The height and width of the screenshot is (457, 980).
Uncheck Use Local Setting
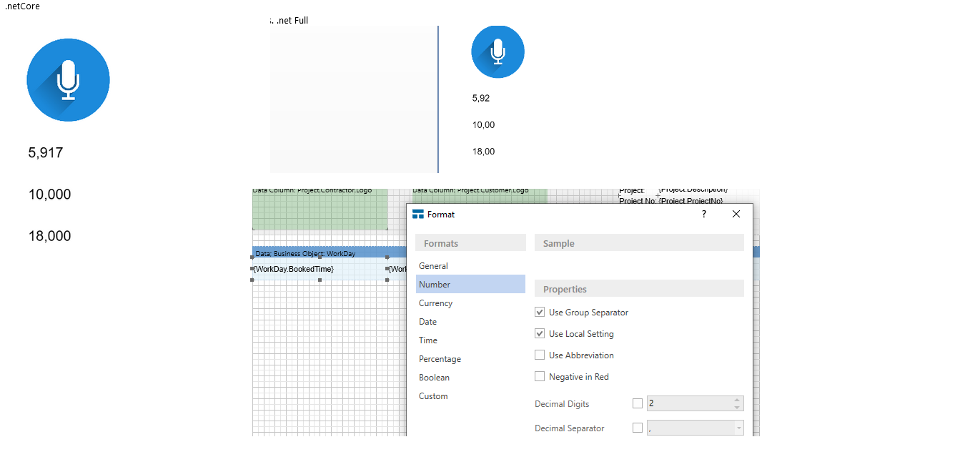pos(540,334)
